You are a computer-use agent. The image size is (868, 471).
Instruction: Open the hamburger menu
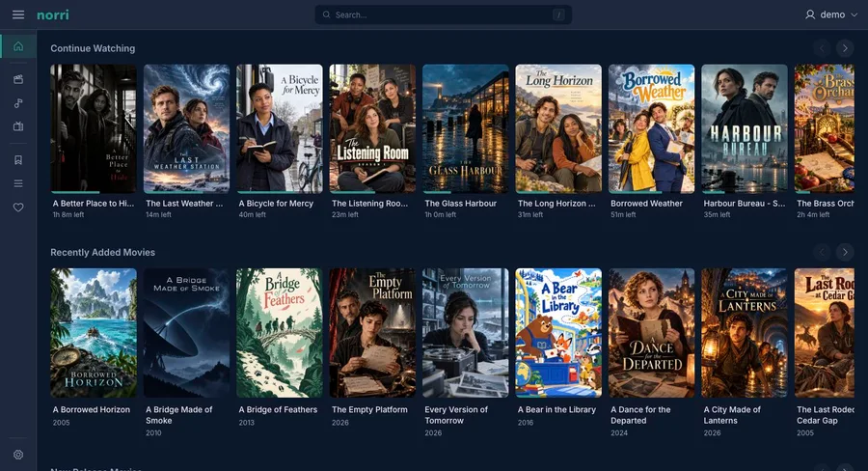click(x=18, y=14)
